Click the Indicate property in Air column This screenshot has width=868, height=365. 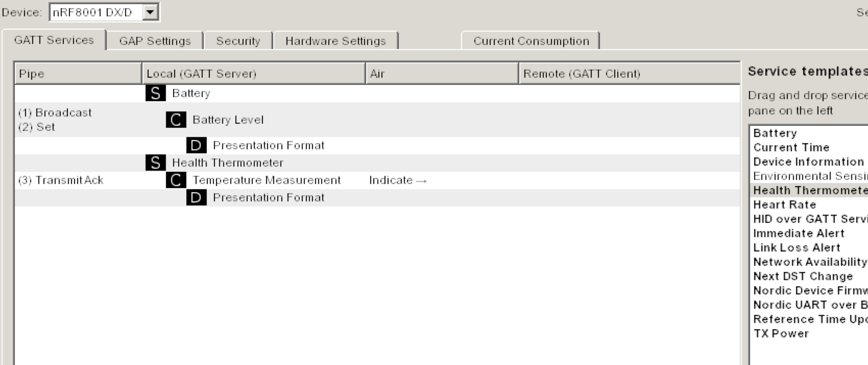397,180
